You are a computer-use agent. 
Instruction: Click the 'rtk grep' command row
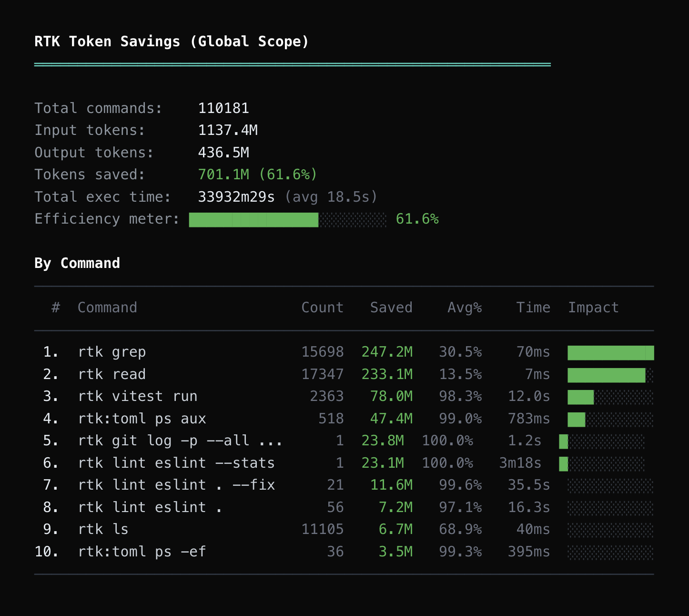coord(344,352)
